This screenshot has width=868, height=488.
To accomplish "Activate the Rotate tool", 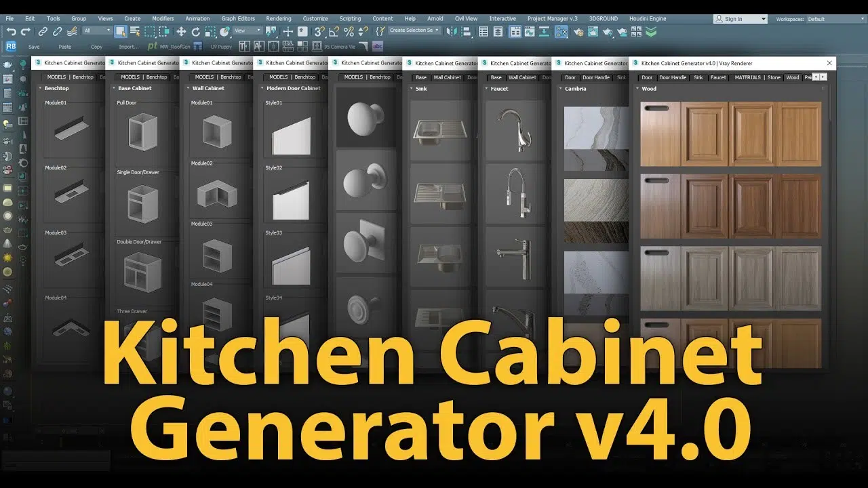I will pos(195,31).
